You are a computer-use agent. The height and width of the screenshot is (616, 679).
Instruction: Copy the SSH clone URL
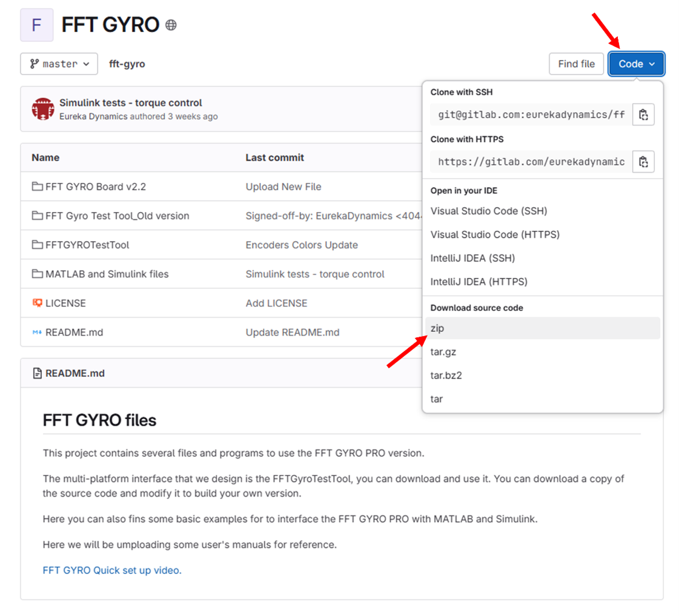643,114
